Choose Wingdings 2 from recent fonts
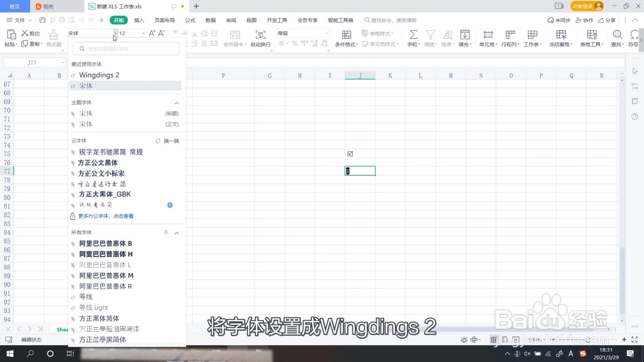This screenshot has height=362, width=644. [x=125, y=75]
